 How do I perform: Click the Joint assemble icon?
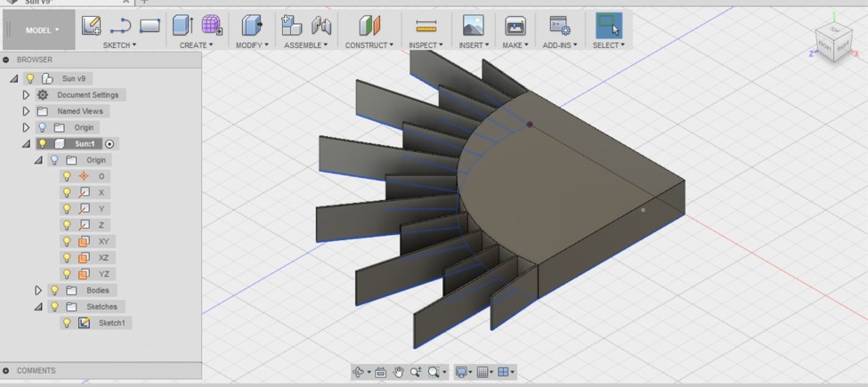click(x=321, y=26)
